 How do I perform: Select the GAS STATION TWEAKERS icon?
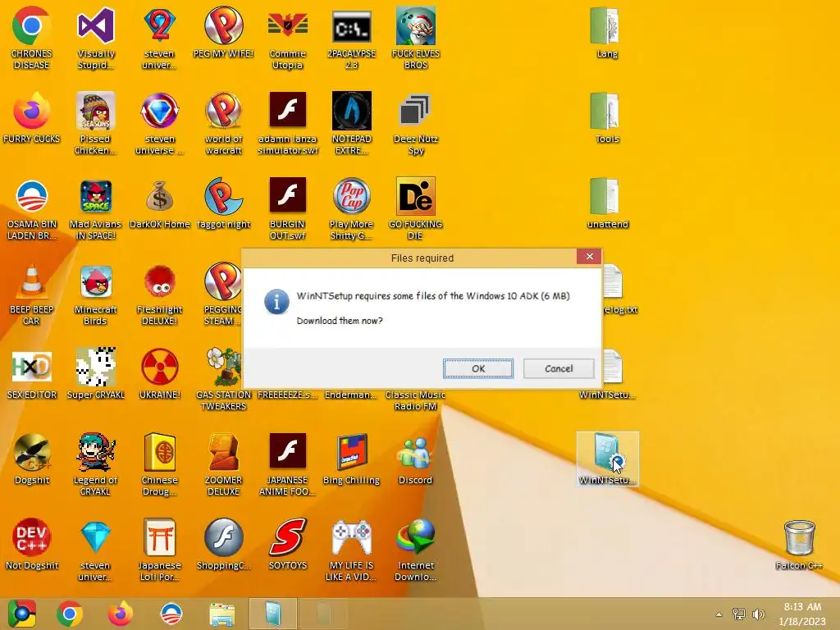point(223,379)
